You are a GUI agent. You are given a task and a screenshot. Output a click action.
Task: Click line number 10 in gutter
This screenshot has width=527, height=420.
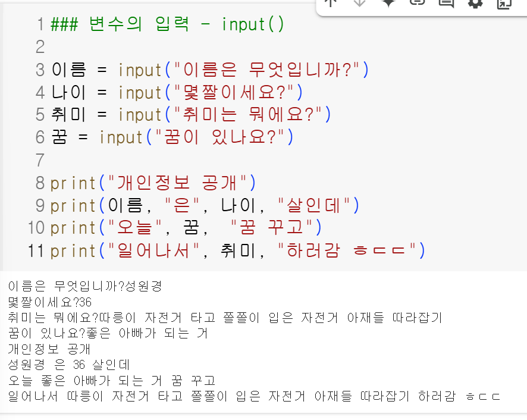(36, 228)
